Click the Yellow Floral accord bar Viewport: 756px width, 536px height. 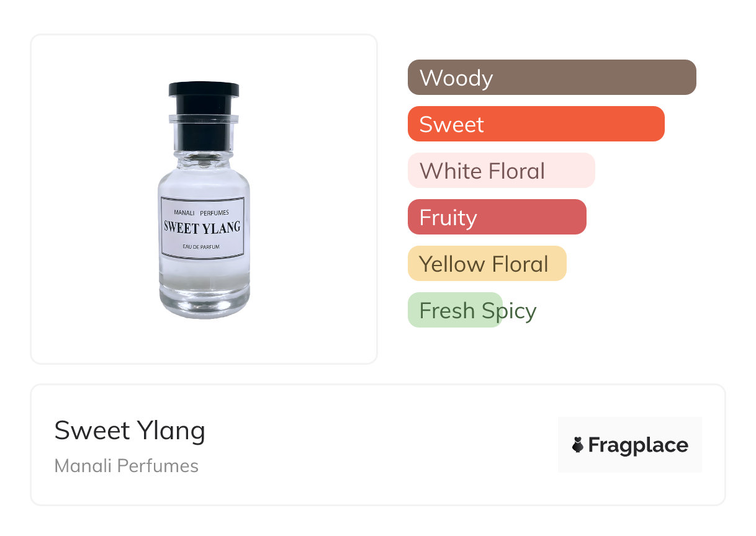pyautogui.click(x=487, y=264)
